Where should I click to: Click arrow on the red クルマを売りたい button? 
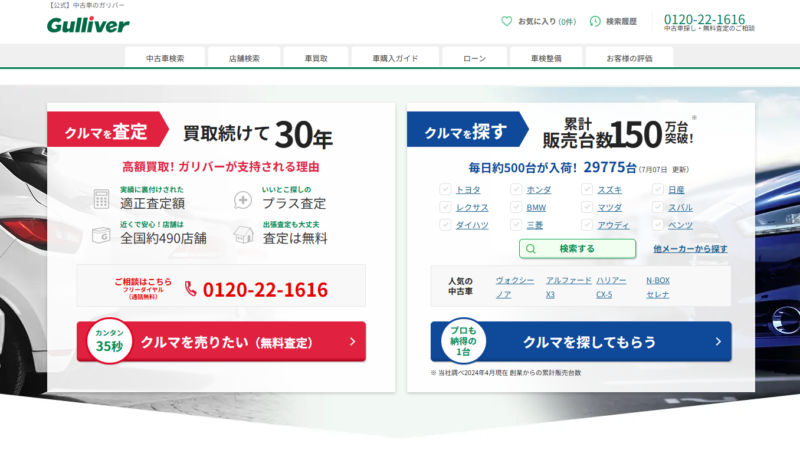[x=353, y=341]
